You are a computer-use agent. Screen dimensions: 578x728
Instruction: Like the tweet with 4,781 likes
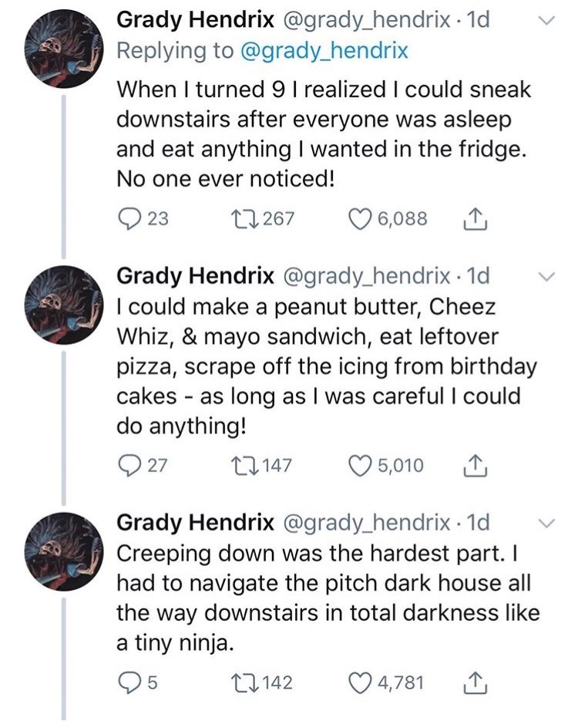(x=360, y=682)
